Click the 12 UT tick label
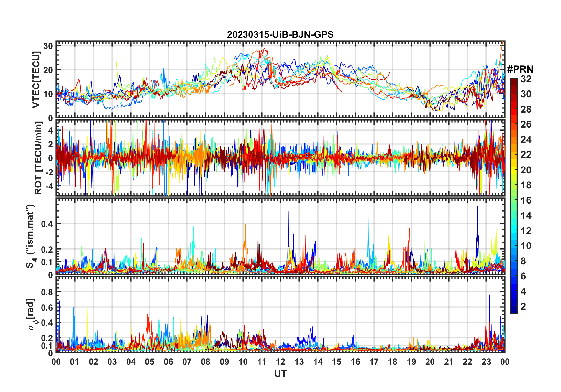The image size is (561, 392). pos(280,362)
